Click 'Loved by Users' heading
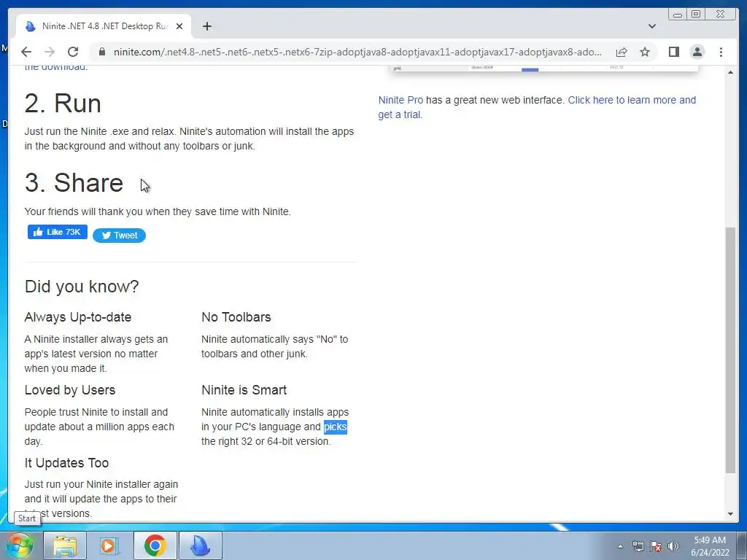This screenshot has width=747, height=560. tap(69, 390)
